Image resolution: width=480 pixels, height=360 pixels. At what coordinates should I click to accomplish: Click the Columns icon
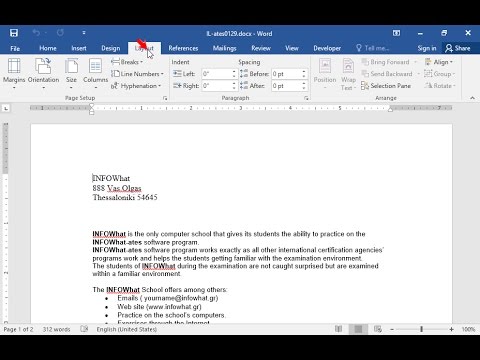[x=95, y=66]
